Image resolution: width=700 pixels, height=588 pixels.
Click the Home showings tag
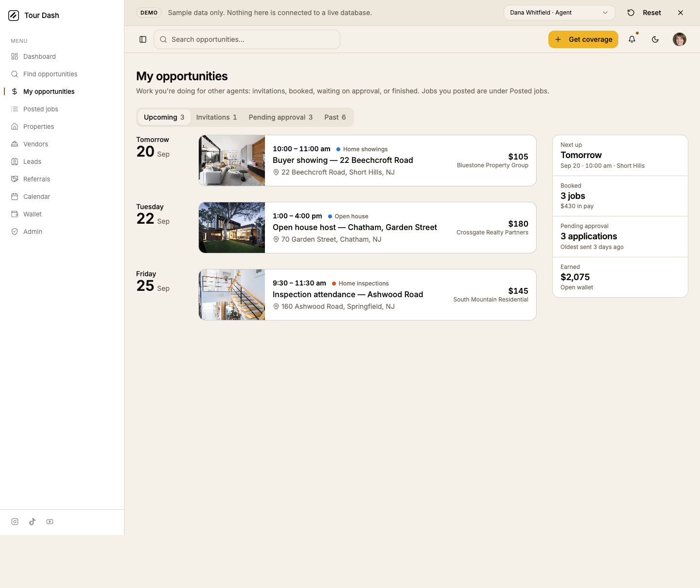pyautogui.click(x=362, y=149)
